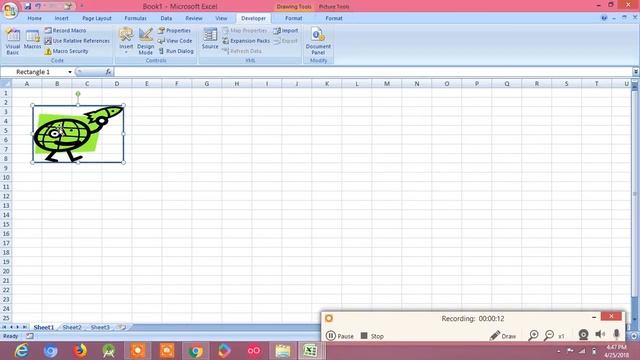Open Google Chrome from taskbar
Image resolution: width=640 pixels, height=360 pixels.
[x=196, y=351]
